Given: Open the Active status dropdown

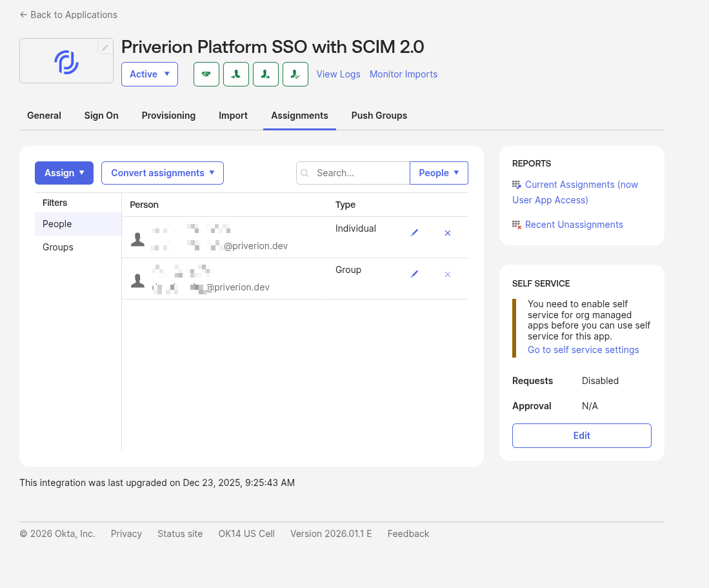Looking at the screenshot, I should (149, 74).
